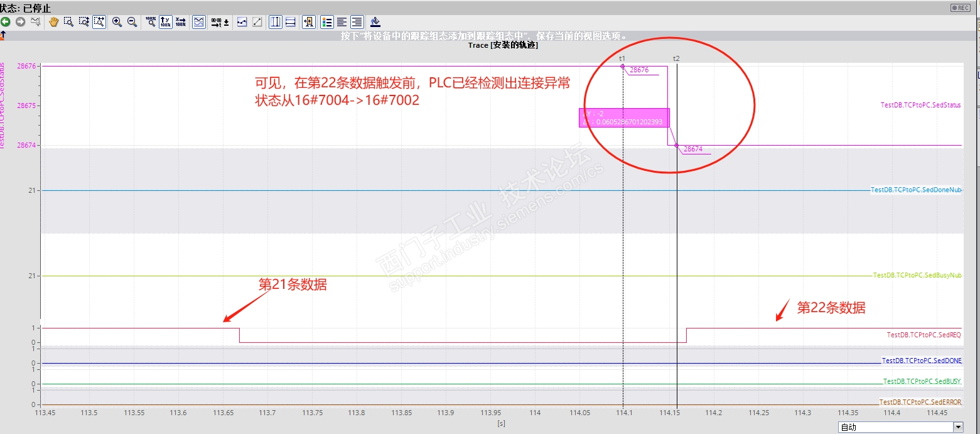Select the zoom selection tool

(x=68, y=21)
